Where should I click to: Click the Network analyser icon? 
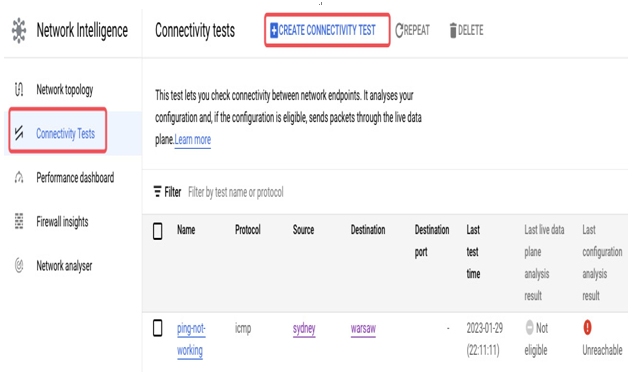tap(19, 266)
